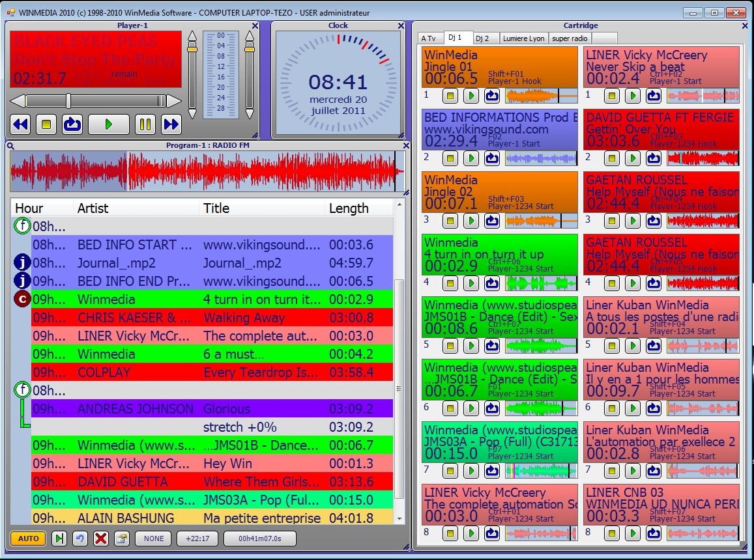The height and width of the screenshot is (560, 754).
Task: Select the Journal_.mp2 playlist row
Action: click(x=212, y=263)
